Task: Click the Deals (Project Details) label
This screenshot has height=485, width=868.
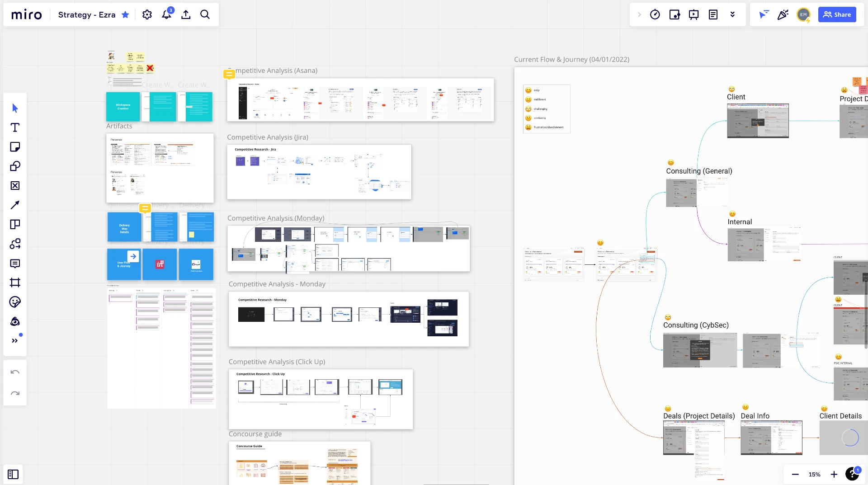Action: pos(699,416)
